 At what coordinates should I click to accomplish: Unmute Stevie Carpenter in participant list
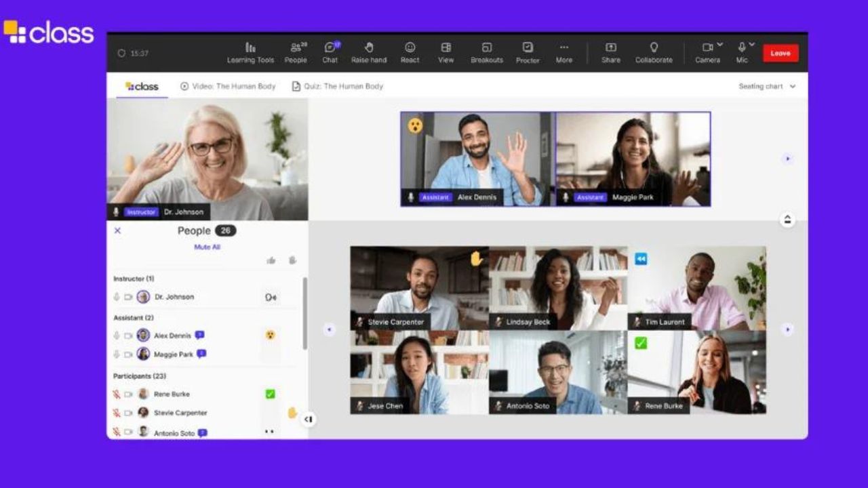click(117, 412)
